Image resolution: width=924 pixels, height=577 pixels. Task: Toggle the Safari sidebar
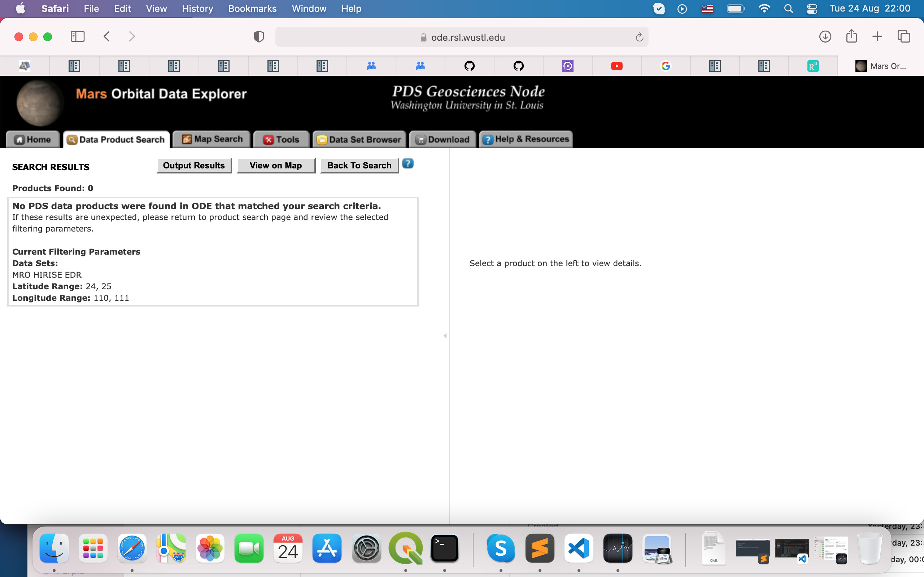click(78, 37)
